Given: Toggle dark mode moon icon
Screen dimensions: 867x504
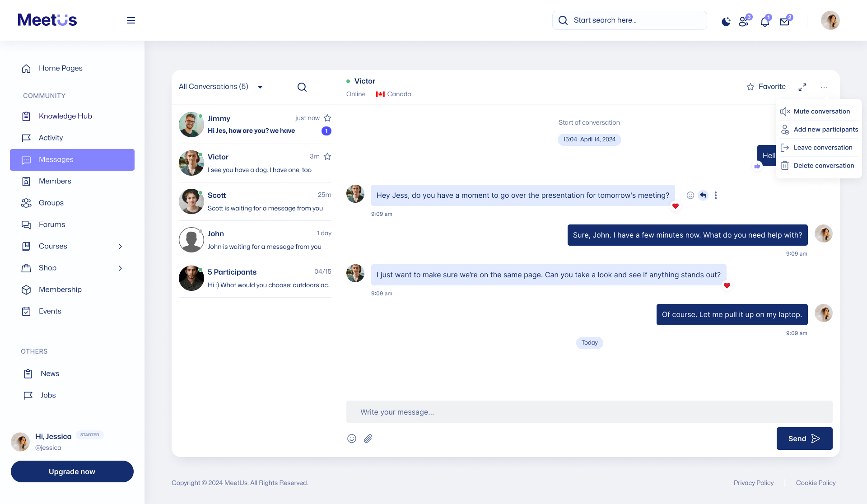Looking at the screenshot, I should click(x=726, y=21).
